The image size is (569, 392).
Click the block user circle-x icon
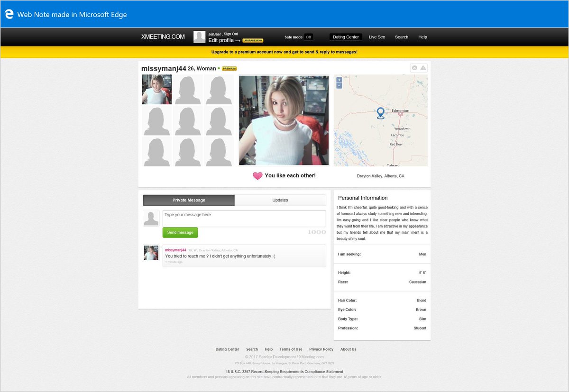414,68
